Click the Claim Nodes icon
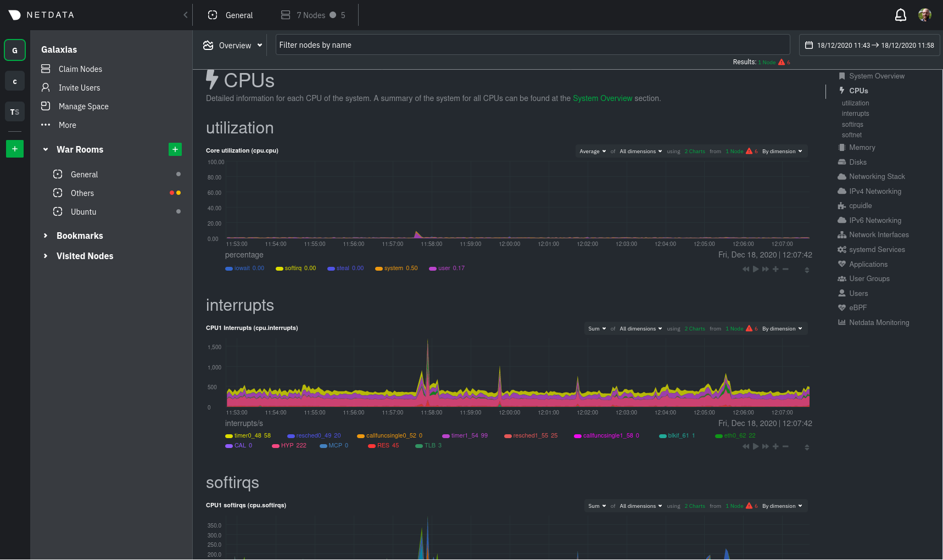This screenshot has height=560, width=943. point(46,69)
